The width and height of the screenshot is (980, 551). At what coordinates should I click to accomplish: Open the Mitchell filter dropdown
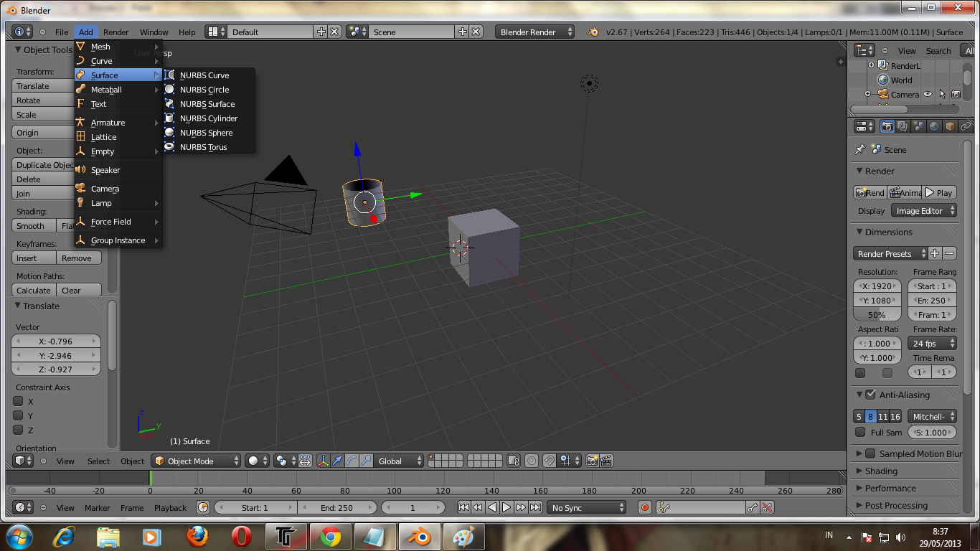931,416
